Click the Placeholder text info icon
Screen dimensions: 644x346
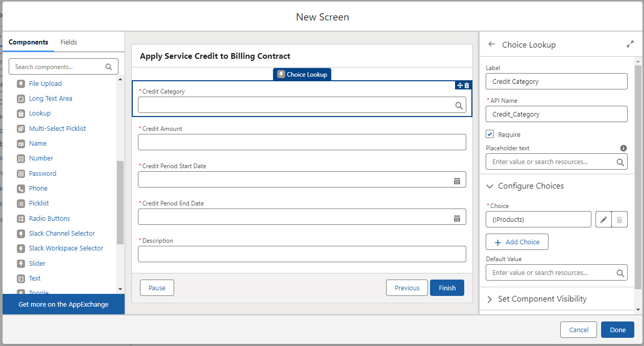pyautogui.click(x=623, y=148)
